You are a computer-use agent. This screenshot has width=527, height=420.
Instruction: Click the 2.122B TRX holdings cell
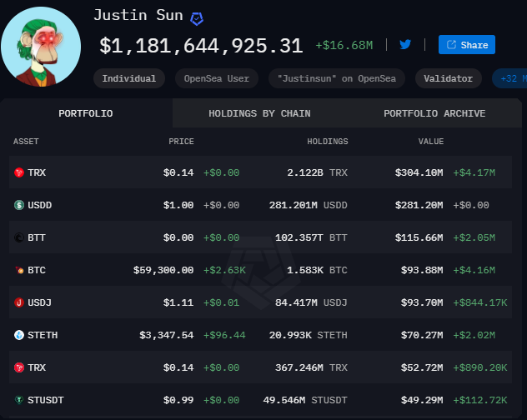pyautogui.click(x=317, y=172)
